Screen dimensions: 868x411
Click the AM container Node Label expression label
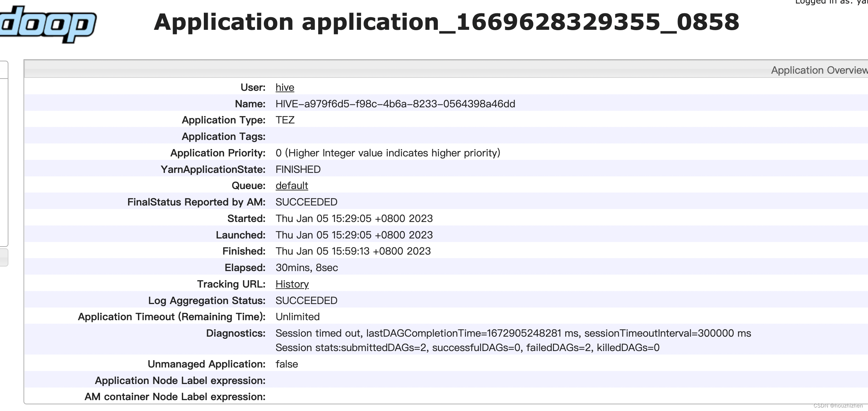175,397
